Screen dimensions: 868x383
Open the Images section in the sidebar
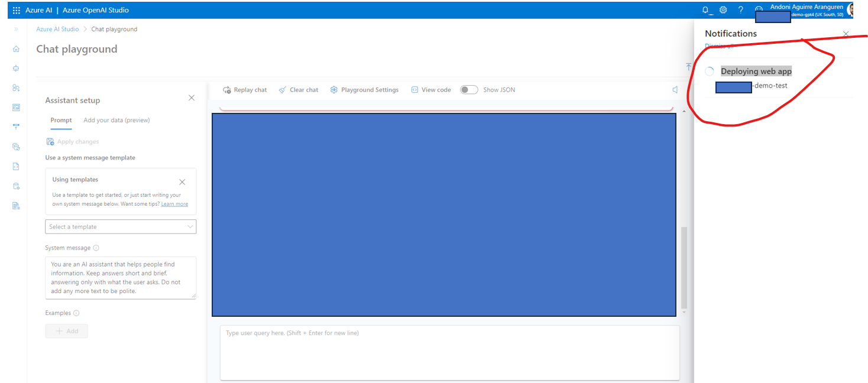point(16,107)
